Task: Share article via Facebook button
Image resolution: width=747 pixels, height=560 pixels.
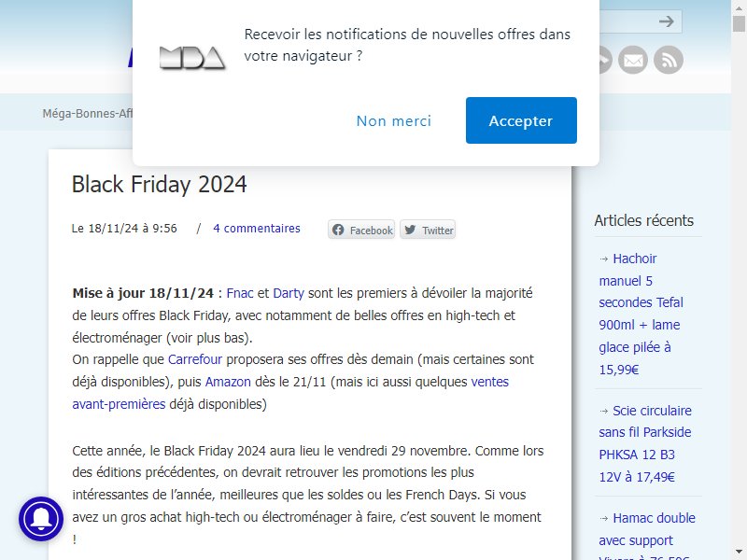Action: (362, 230)
